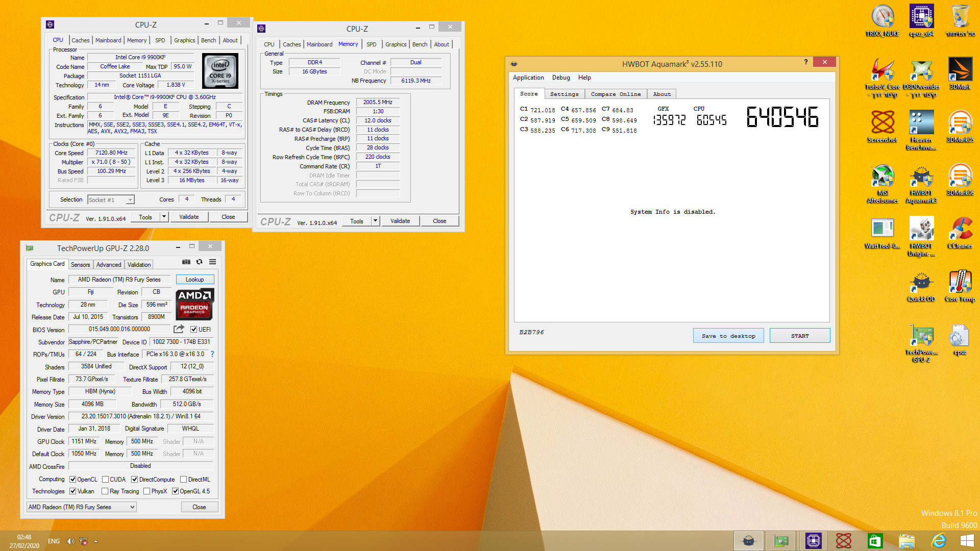Launch Core Temp desktop icon
Screen dimensions: 980x551
[960, 286]
